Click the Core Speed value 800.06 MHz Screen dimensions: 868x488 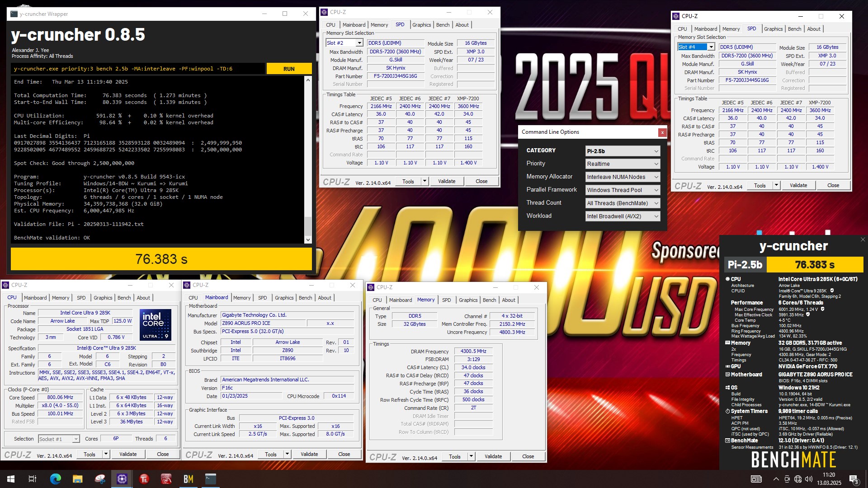point(60,398)
